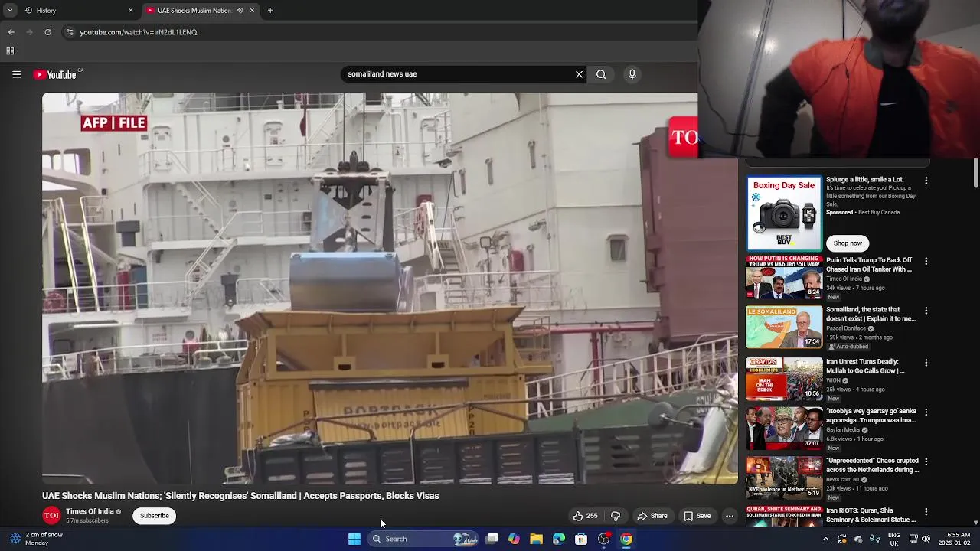Like the video with thumbs up

point(586,516)
